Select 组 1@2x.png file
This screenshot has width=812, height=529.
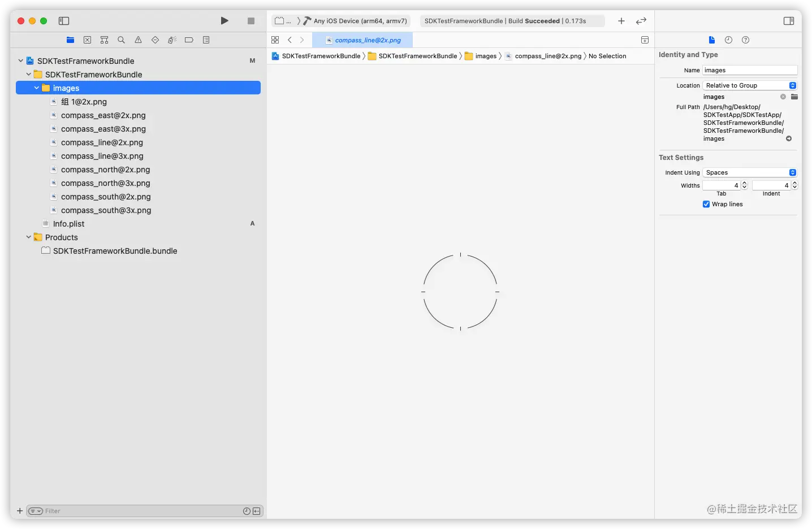[84, 102]
